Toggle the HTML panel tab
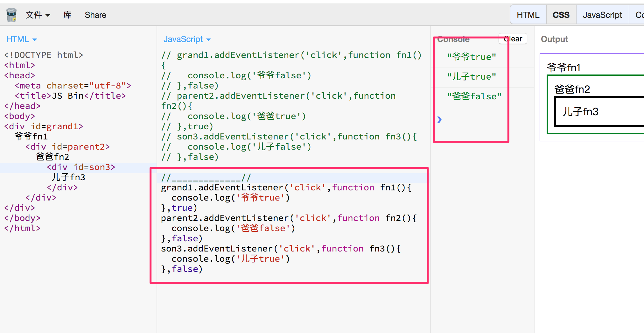 [x=528, y=15]
